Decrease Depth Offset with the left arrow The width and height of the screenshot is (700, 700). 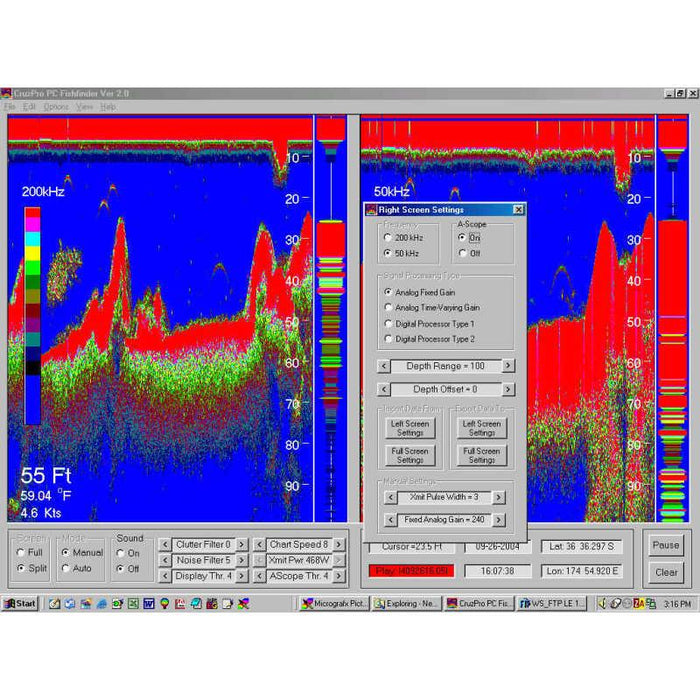point(384,389)
